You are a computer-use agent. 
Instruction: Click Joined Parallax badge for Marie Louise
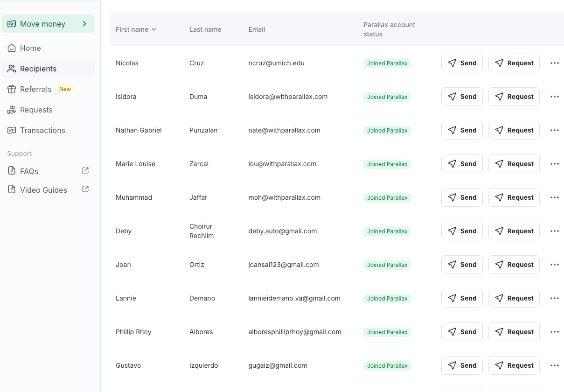[387, 164]
